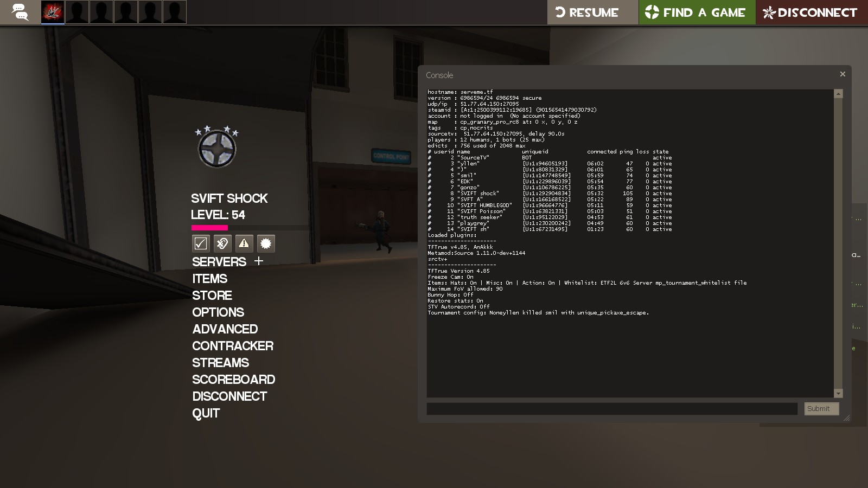Image resolution: width=868 pixels, height=488 pixels.
Task: Open the starburst new-user forum icon
Action: click(x=266, y=243)
